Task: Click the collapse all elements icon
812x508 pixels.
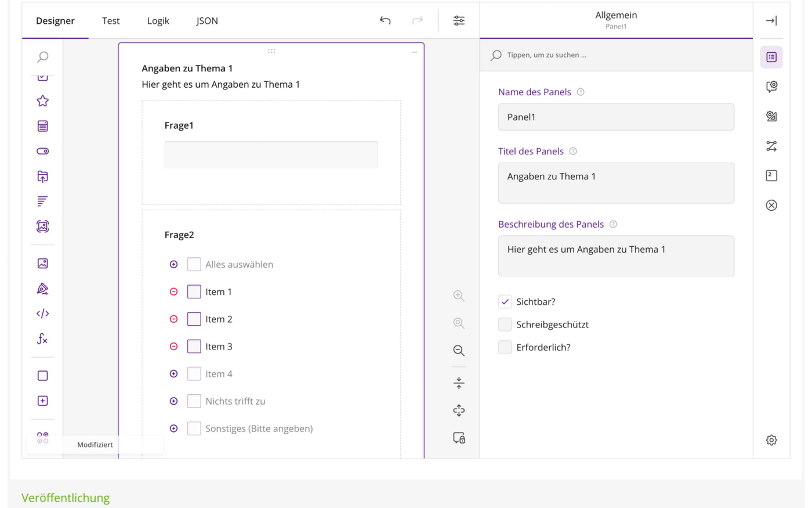Action: pos(459,383)
